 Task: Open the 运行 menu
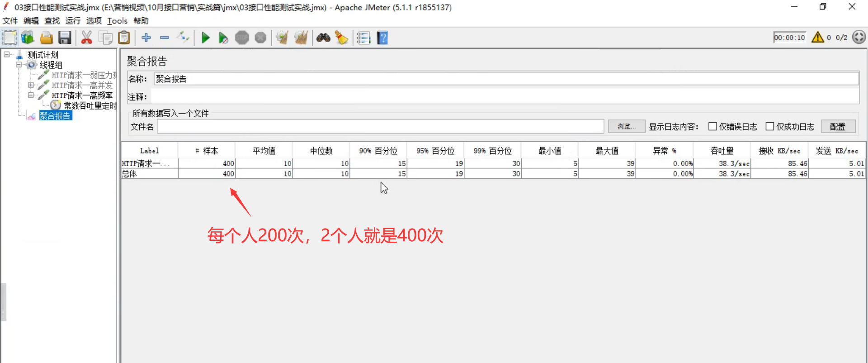click(x=73, y=21)
